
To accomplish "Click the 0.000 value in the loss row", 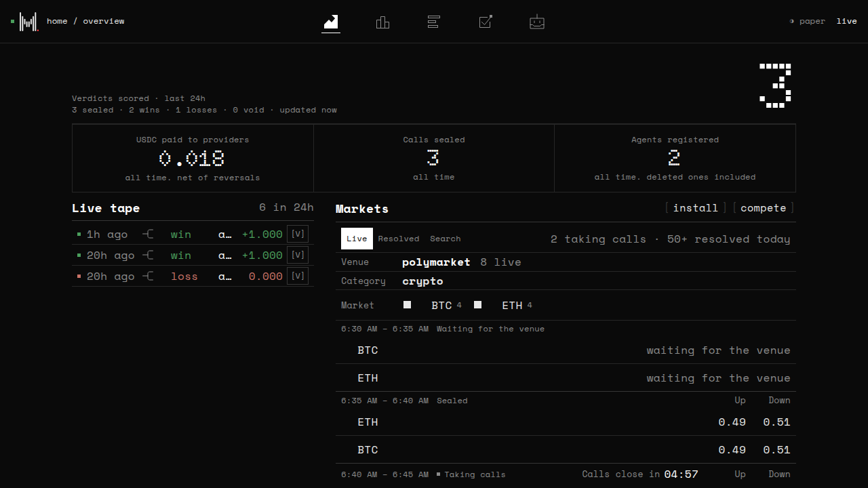I will [266, 277].
